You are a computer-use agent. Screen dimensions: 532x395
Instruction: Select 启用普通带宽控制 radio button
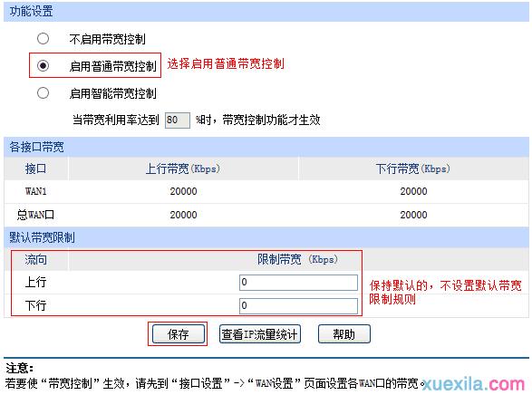tap(44, 65)
